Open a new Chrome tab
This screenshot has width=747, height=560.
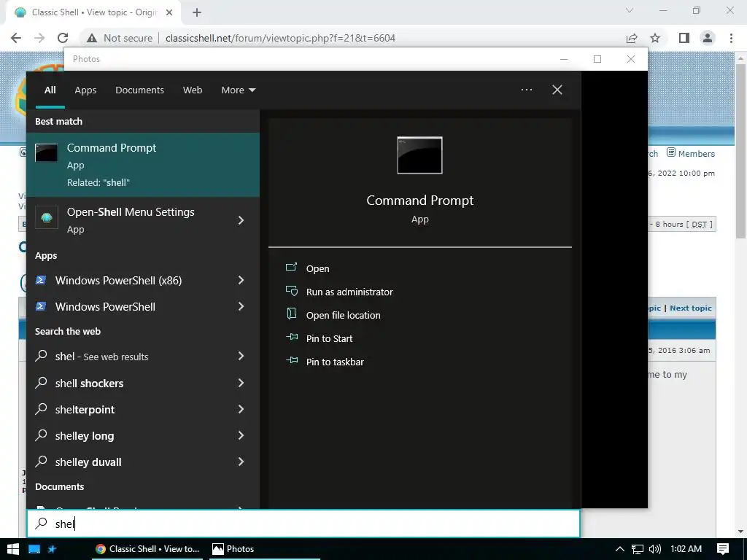(x=197, y=12)
